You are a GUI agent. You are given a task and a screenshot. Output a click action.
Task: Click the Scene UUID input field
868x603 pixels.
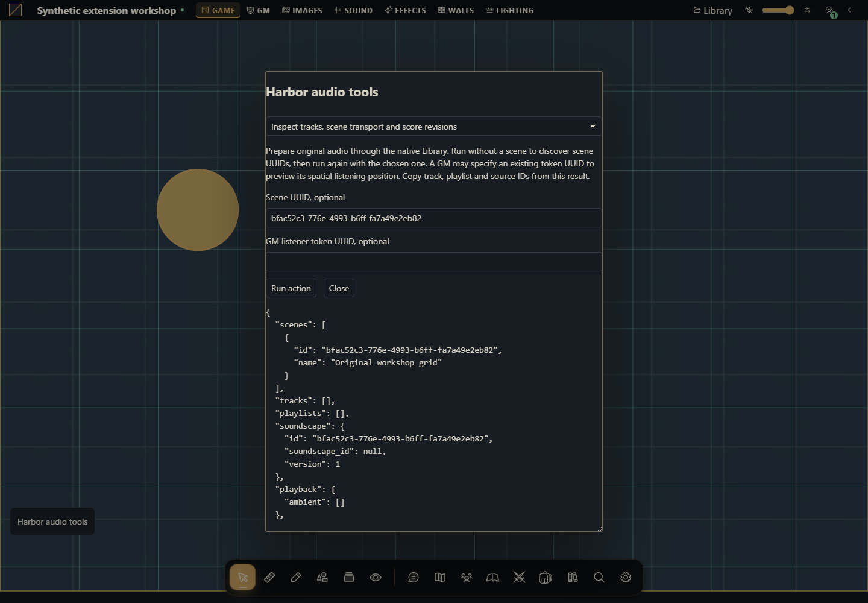pyautogui.click(x=434, y=218)
